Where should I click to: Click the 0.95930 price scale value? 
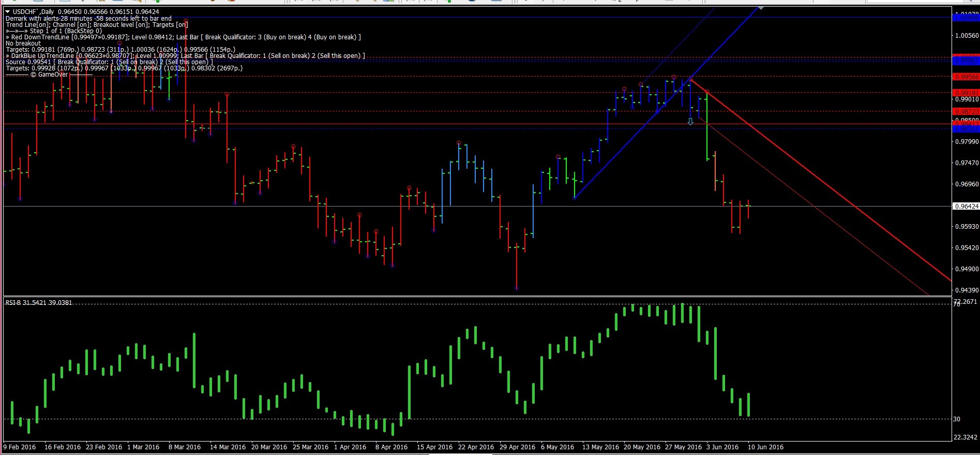pyautogui.click(x=967, y=226)
